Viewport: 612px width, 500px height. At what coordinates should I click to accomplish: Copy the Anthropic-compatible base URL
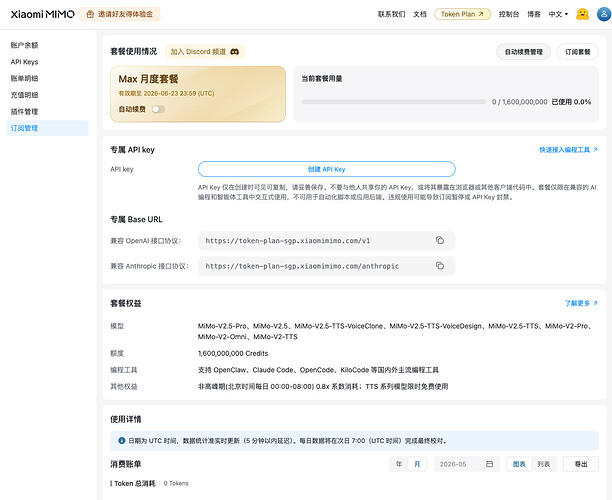[440, 266]
